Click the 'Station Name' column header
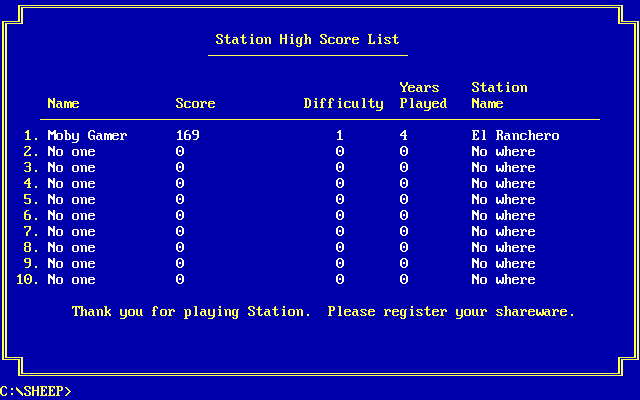This screenshot has width=640, height=400. (x=499, y=96)
